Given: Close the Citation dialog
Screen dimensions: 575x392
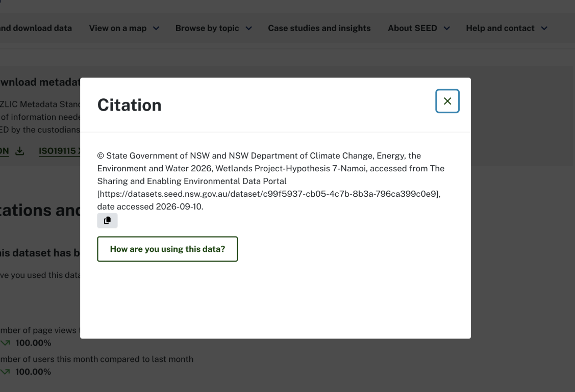Looking at the screenshot, I should click(447, 101).
